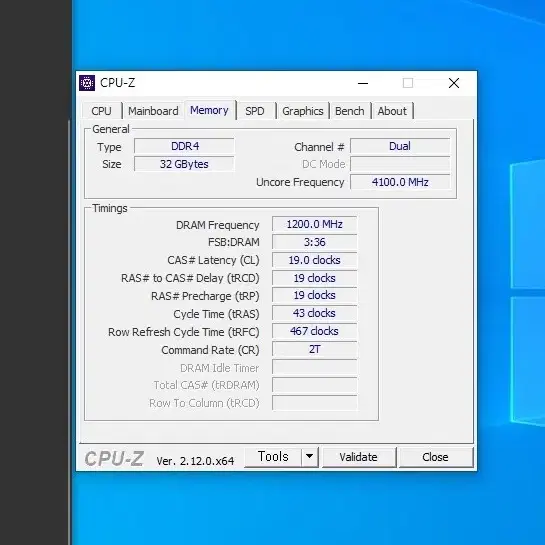This screenshot has height=545, width=545.
Task: Close CPU-Z with the title bar X
Action: coord(454,83)
